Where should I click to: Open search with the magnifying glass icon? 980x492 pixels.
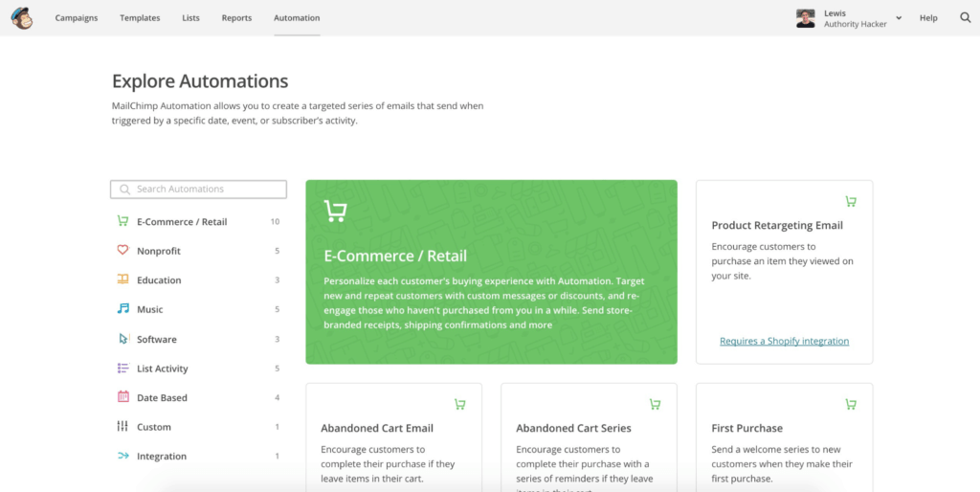pos(965,18)
